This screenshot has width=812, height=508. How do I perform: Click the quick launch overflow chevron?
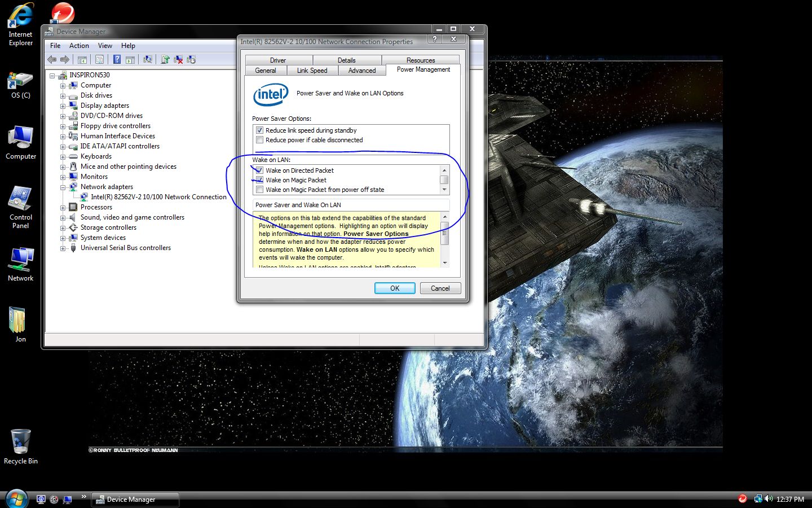[83, 497]
